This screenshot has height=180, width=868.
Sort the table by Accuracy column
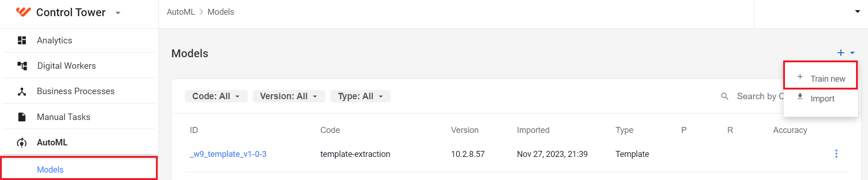(x=790, y=130)
